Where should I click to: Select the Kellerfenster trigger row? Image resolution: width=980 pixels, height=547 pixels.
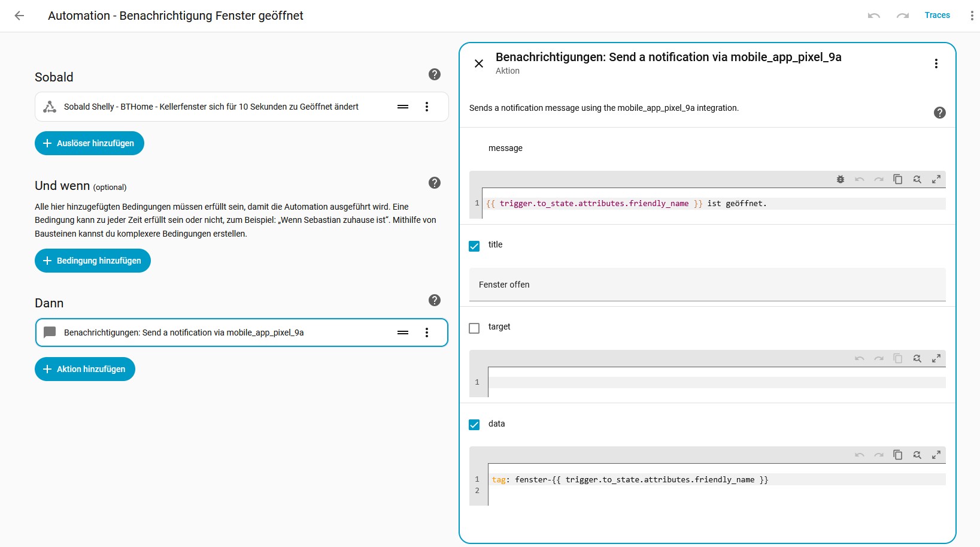click(211, 107)
